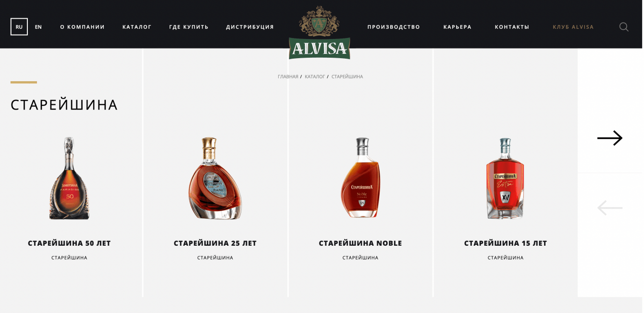644x313 pixels.
Task: Click the Главная breadcrumb link
Action: pos(288,76)
